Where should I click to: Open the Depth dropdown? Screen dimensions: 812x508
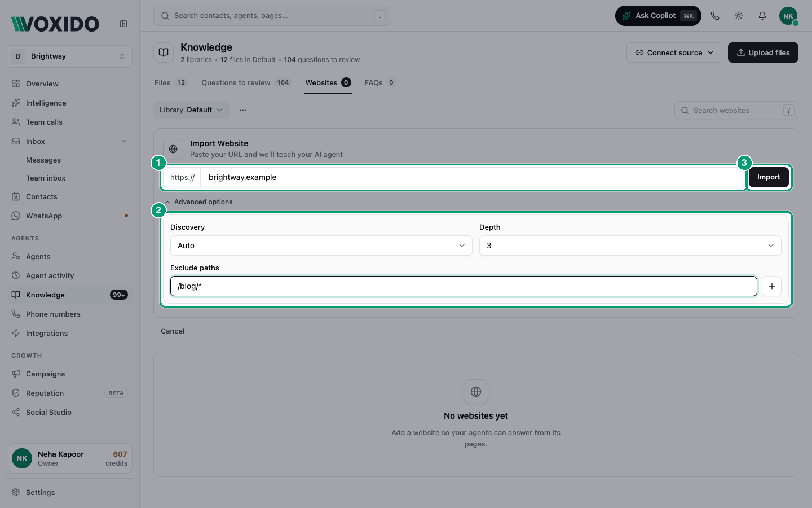pyautogui.click(x=630, y=246)
